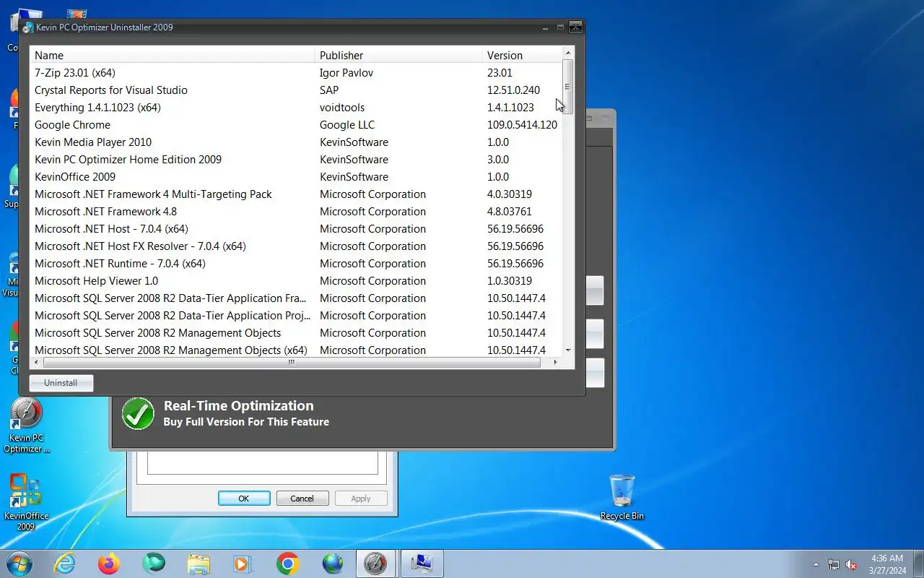Click version 109.0.5414.120 cell
924x578 pixels.
coord(522,125)
